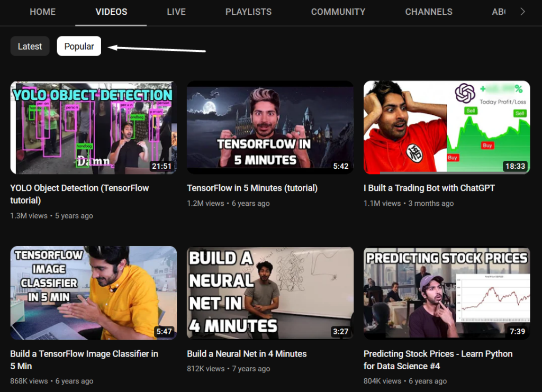This screenshot has width=542, height=392.
Task: Open the Predicting Stock Prices thumbnail
Action: click(447, 293)
